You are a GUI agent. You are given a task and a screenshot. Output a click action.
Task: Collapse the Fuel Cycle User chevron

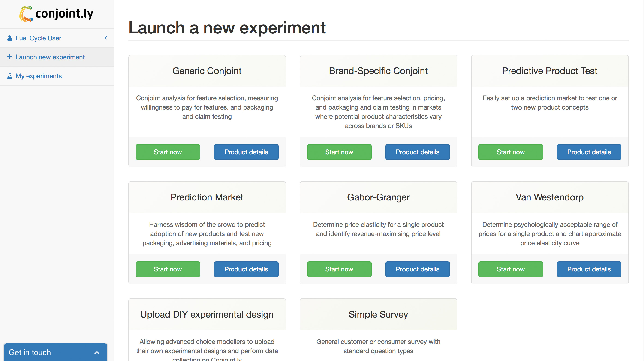click(106, 38)
